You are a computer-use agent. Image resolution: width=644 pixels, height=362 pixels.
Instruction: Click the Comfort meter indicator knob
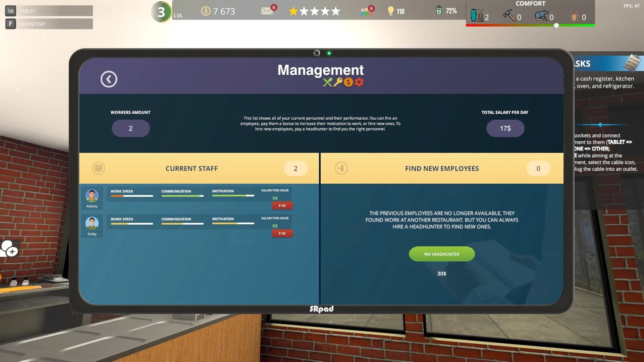556,25
